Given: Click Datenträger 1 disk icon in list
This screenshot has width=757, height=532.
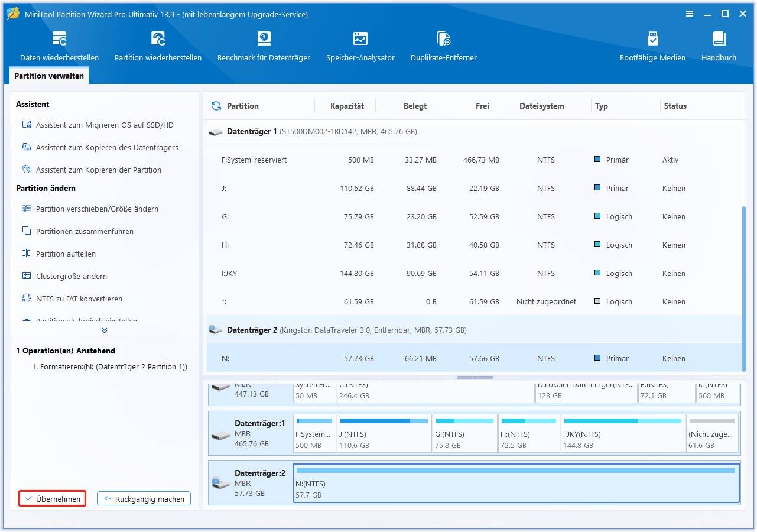Looking at the screenshot, I should click(216, 132).
